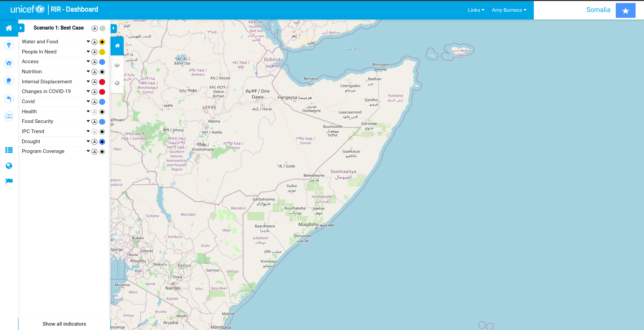Open the map layers stack icon
Viewport: 644px width, 330px height.
tap(117, 65)
